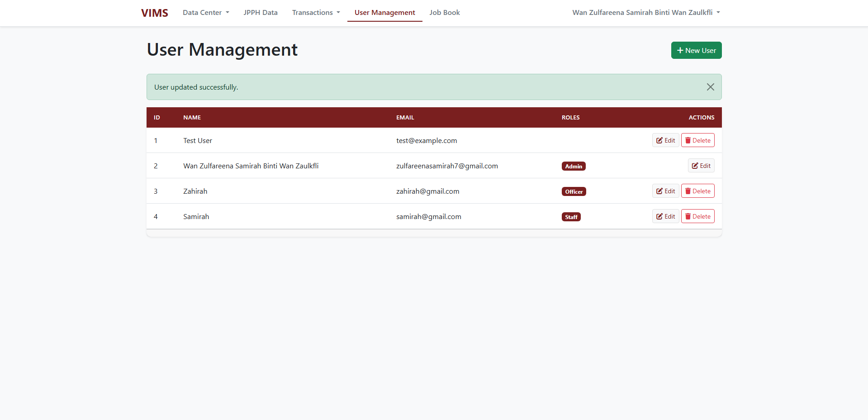The image size is (868, 420).
Task: Edit the Samirah staff user
Action: point(665,216)
